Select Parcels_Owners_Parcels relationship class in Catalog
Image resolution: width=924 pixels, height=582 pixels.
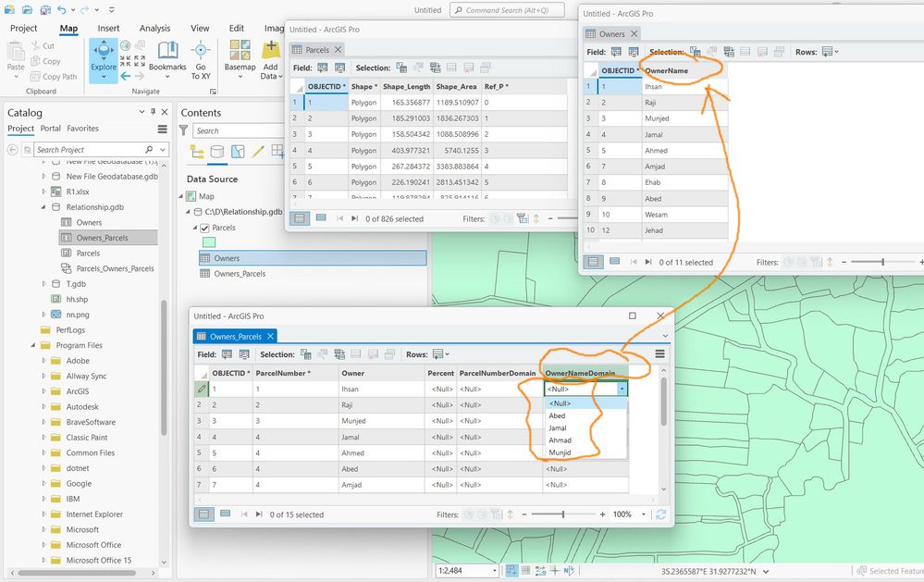(x=115, y=268)
